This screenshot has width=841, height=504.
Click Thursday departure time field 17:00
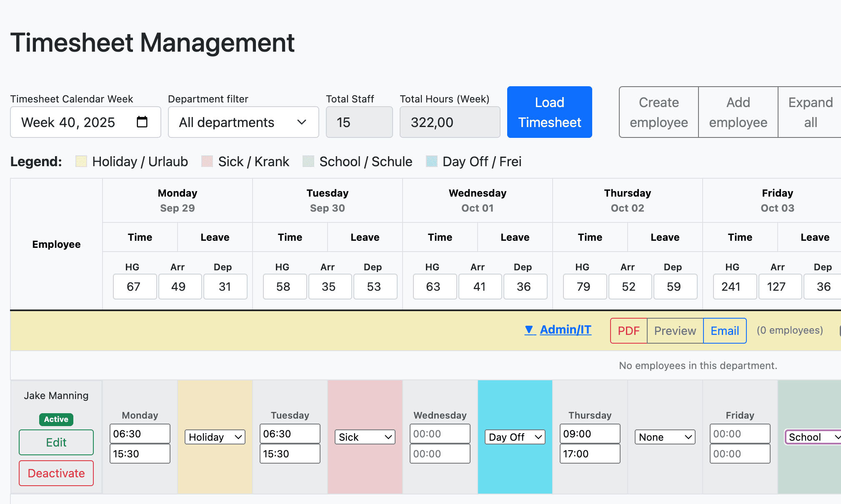pyautogui.click(x=590, y=454)
